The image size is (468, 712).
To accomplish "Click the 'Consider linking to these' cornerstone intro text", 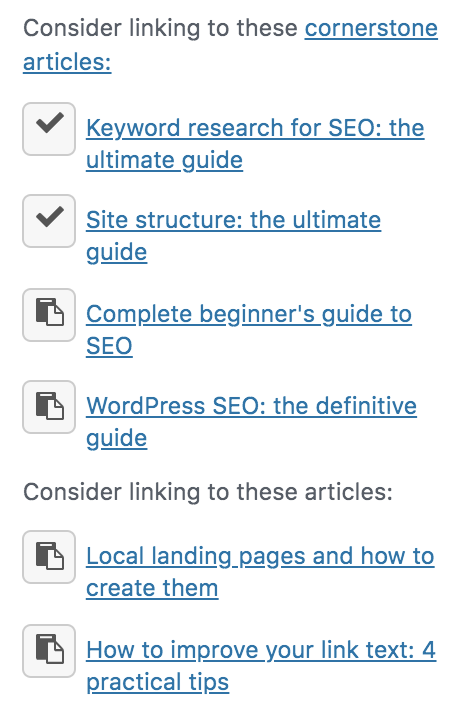I will click(160, 28).
